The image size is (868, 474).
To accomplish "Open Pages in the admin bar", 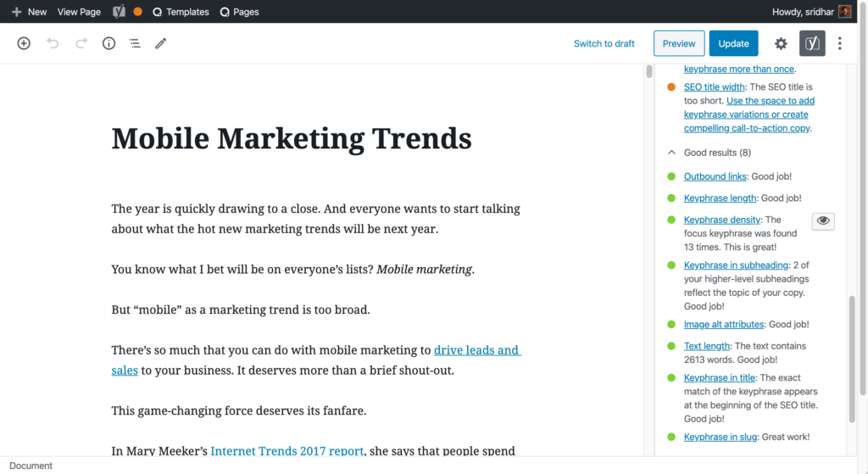I will tap(239, 12).
